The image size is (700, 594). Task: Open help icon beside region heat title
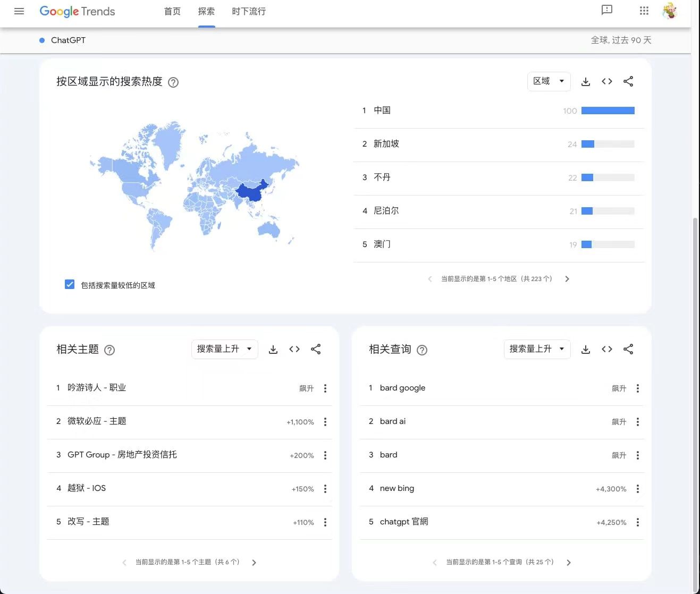click(173, 82)
